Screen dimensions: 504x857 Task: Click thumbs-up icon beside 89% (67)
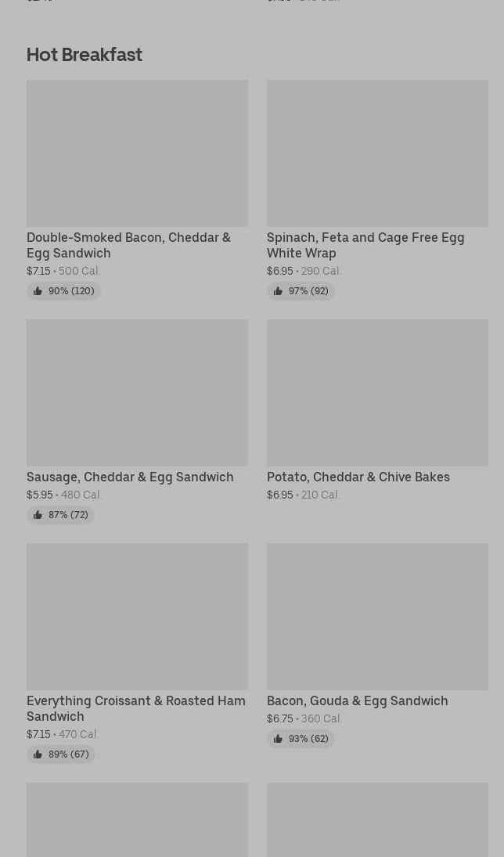click(x=38, y=754)
